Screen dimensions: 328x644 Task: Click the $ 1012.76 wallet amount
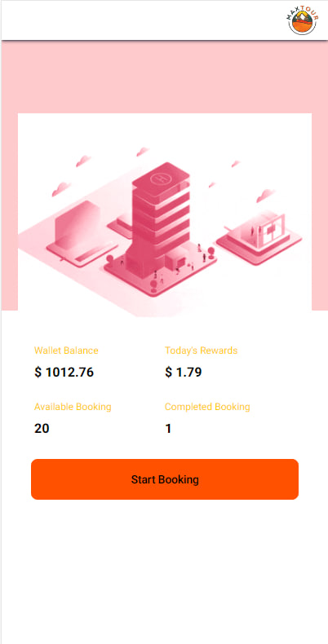point(64,372)
